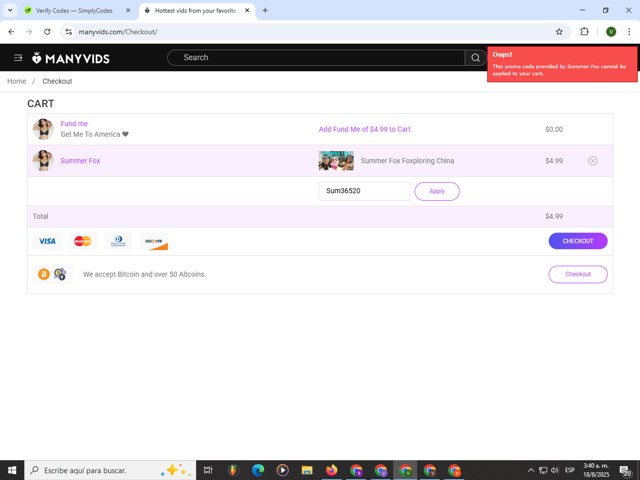The width and height of the screenshot is (640, 480).
Task: Click the Mastercard icon
Action: pyautogui.click(x=82, y=241)
